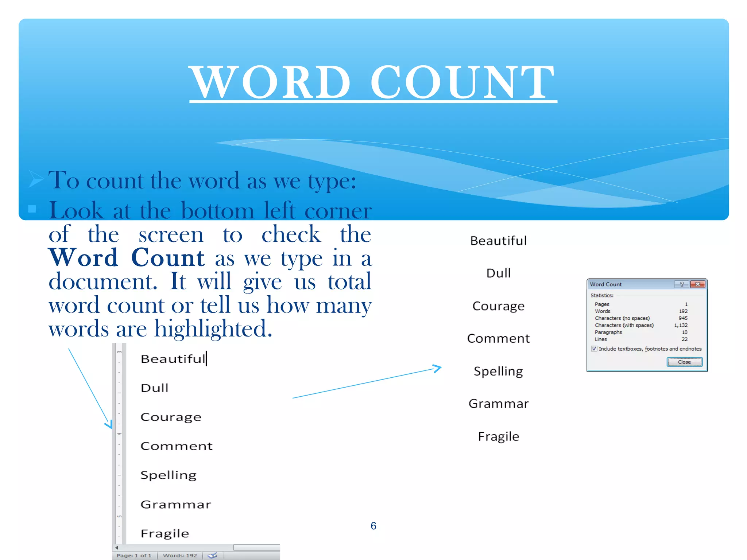The width and height of the screenshot is (747, 560).
Task: Click Page: 1 of 1 in status bar
Action: (134, 555)
